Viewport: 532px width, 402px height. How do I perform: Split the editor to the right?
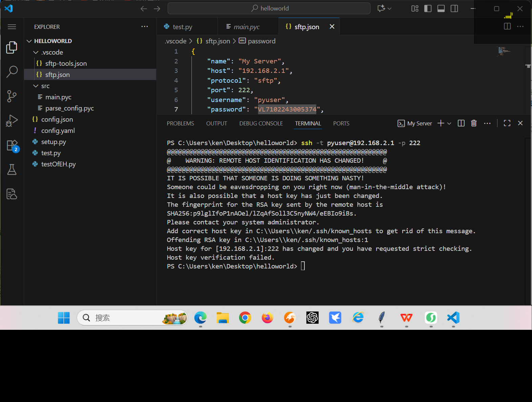507,26
